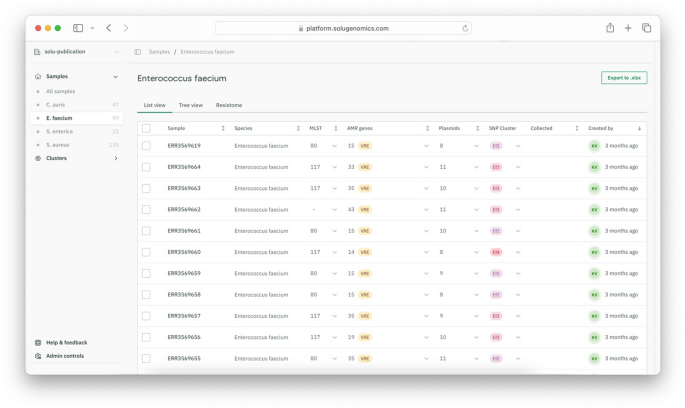Open sample ERR3569655
The image size is (685, 408).
[184, 359]
